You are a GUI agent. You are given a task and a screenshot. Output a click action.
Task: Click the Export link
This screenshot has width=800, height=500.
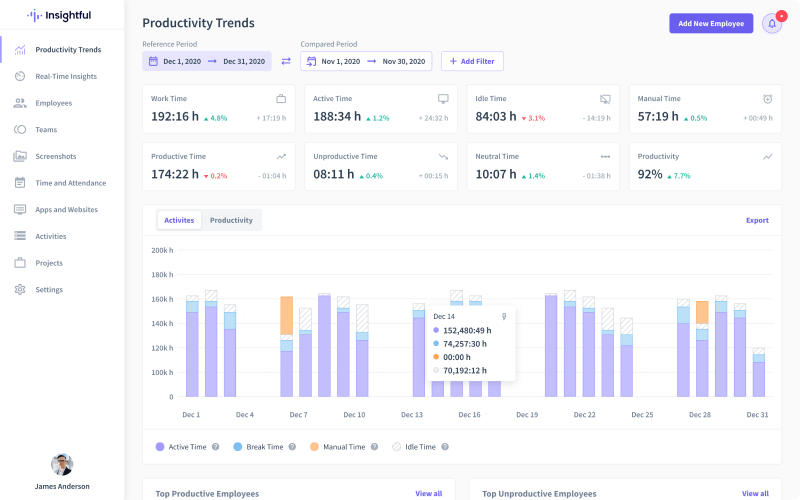pos(757,220)
